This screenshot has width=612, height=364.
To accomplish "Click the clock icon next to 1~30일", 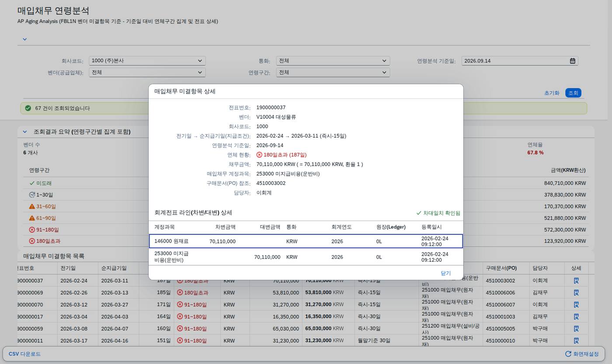I will tap(32, 195).
